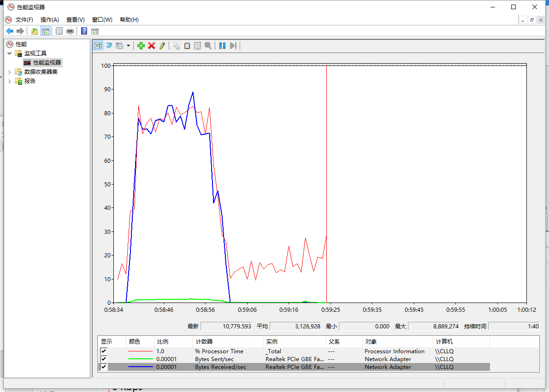Uncheck display for % Processor Time counter
Screen dimensions: 549x392
coord(104,351)
